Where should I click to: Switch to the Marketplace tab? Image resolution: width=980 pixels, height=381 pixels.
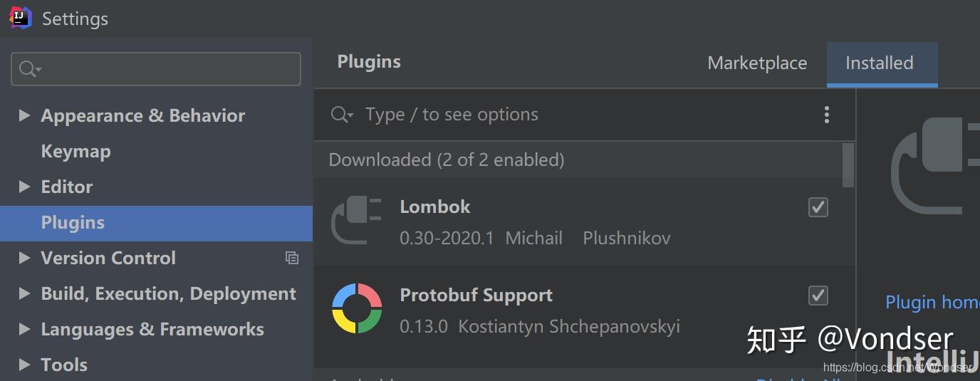click(757, 63)
